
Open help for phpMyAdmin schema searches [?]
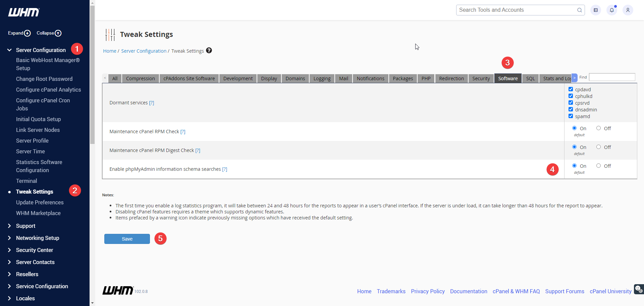(x=225, y=169)
